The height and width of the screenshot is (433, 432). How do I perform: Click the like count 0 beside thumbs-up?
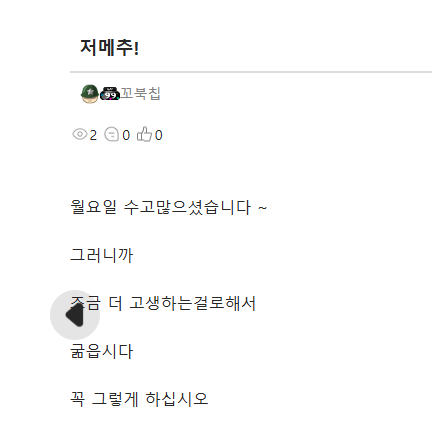click(x=159, y=135)
